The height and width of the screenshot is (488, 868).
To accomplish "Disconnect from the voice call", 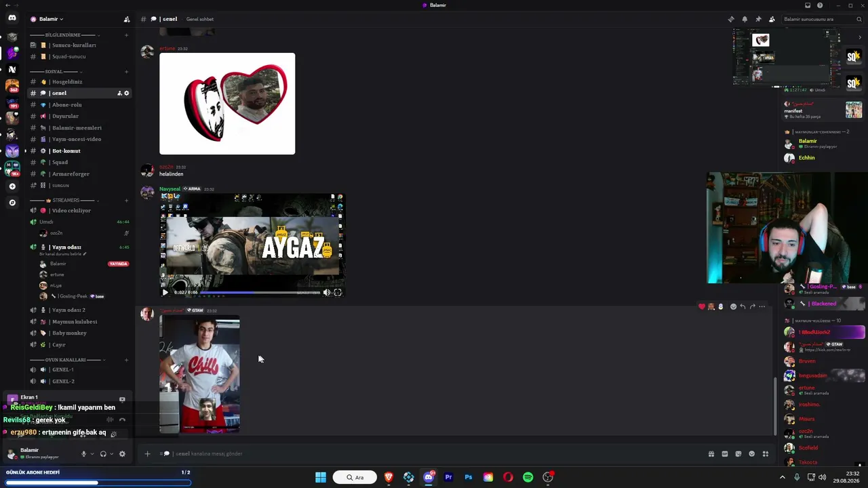I will 122,420.
